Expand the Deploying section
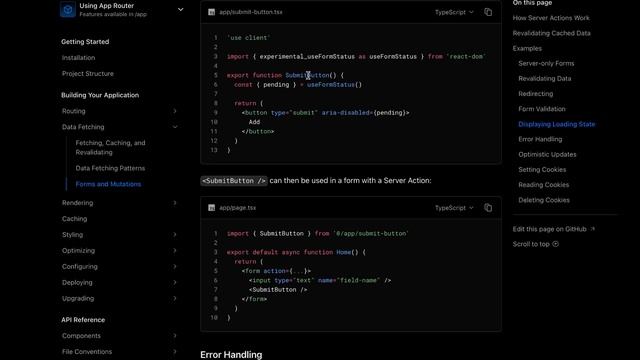Viewport: 640px width, 360px height. point(175,282)
